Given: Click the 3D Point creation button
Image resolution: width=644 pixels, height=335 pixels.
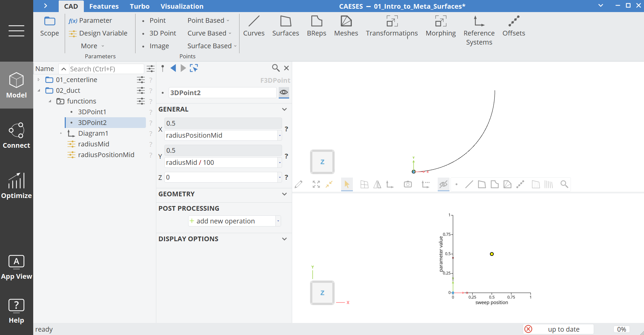Looking at the screenshot, I should click(162, 33).
